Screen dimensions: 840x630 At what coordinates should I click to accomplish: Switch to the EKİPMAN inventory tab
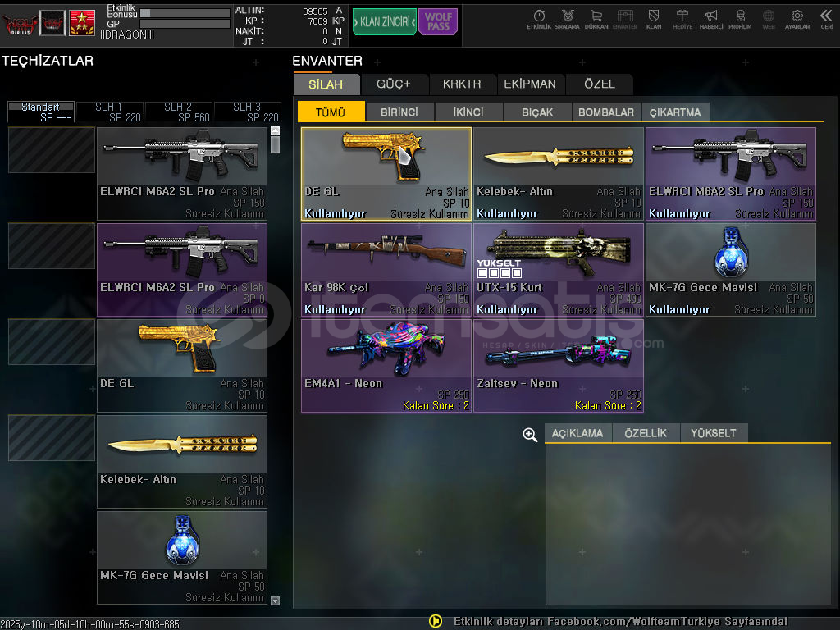(x=530, y=84)
